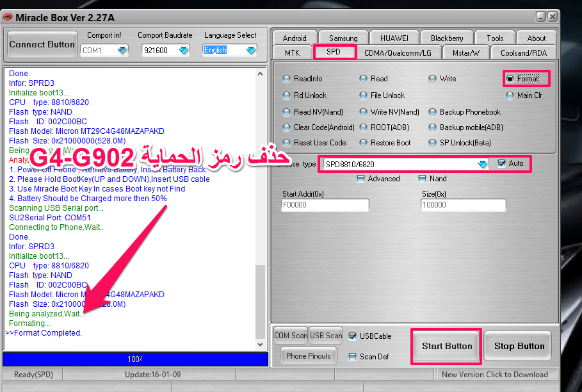Switch to the Mstar/W tab
The height and width of the screenshot is (392, 582).
tap(466, 53)
